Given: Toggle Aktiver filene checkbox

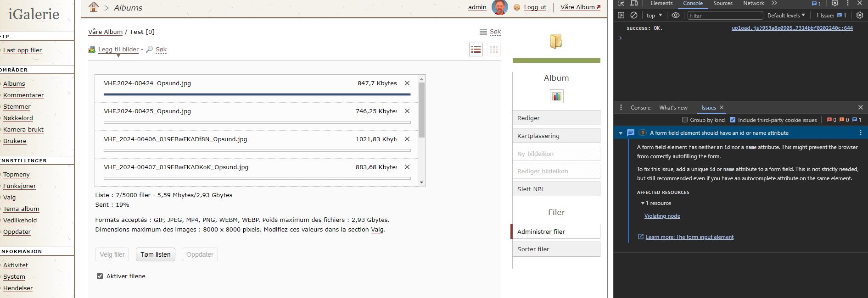Looking at the screenshot, I should [x=100, y=276].
